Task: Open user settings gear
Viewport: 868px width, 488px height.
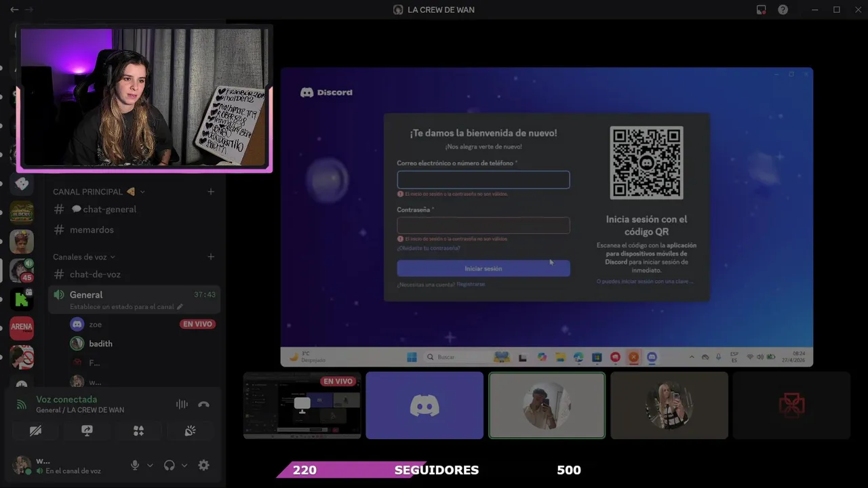Action: [203, 465]
